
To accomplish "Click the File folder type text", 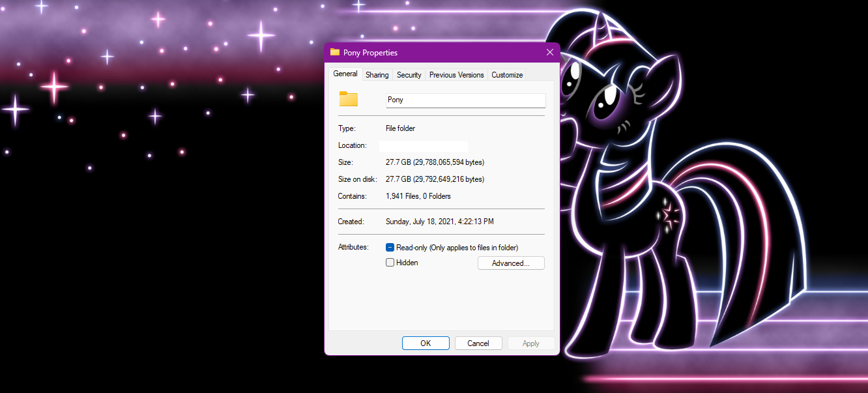I will click(401, 128).
